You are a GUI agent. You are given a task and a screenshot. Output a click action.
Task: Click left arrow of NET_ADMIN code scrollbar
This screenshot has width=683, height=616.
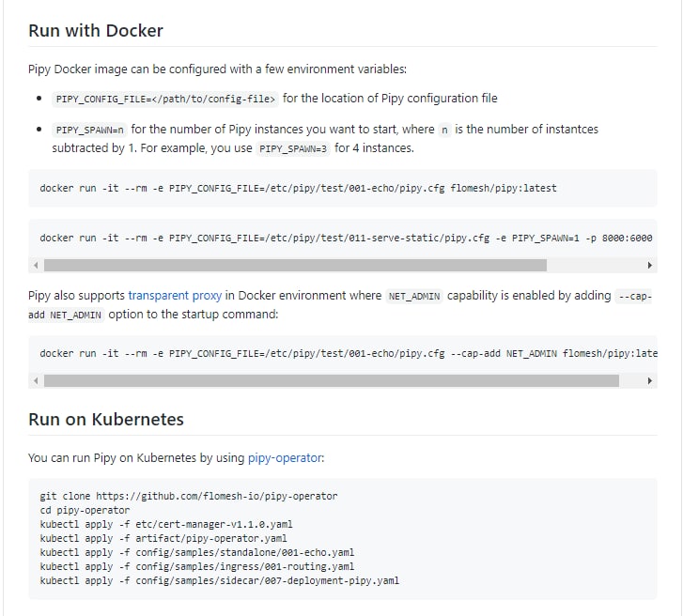click(x=36, y=381)
